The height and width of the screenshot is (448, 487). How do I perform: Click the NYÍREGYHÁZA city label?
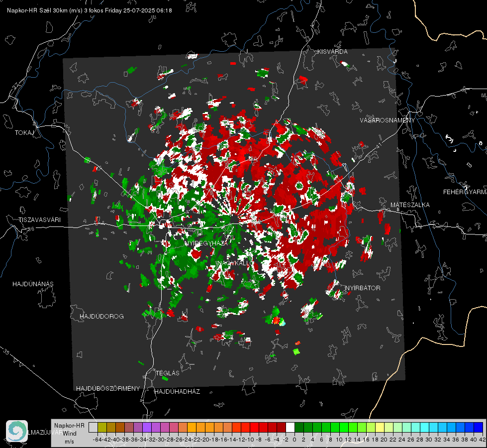(206, 243)
